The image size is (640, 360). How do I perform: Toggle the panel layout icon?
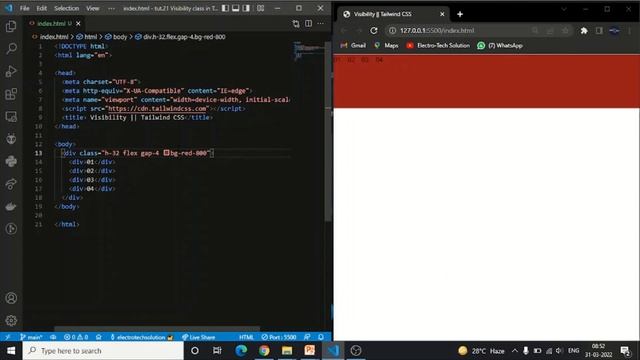pyautogui.click(x=236, y=8)
